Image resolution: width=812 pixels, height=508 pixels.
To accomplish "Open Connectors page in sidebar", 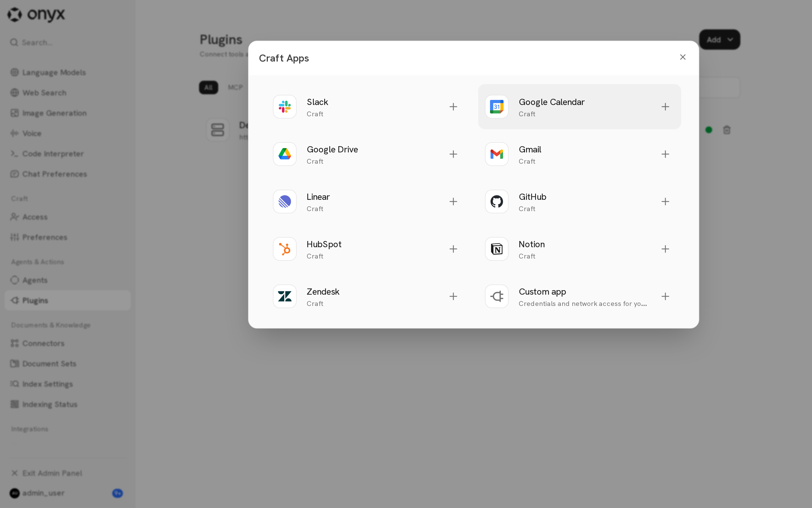I will (67, 343).
